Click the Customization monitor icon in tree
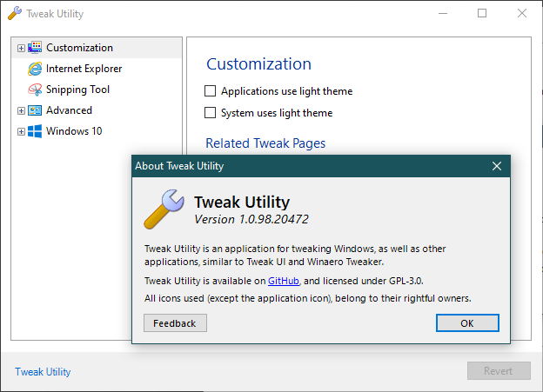 [35, 48]
